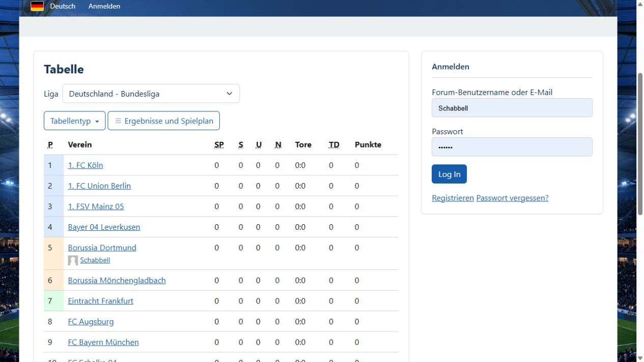Click the Log In button
The image size is (644, 362).
pos(449,174)
